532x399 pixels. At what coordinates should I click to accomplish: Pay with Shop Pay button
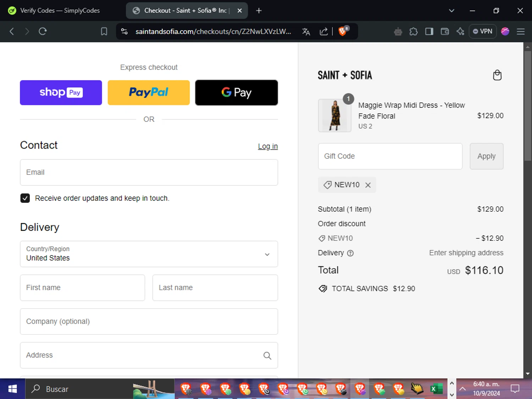click(61, 93)
